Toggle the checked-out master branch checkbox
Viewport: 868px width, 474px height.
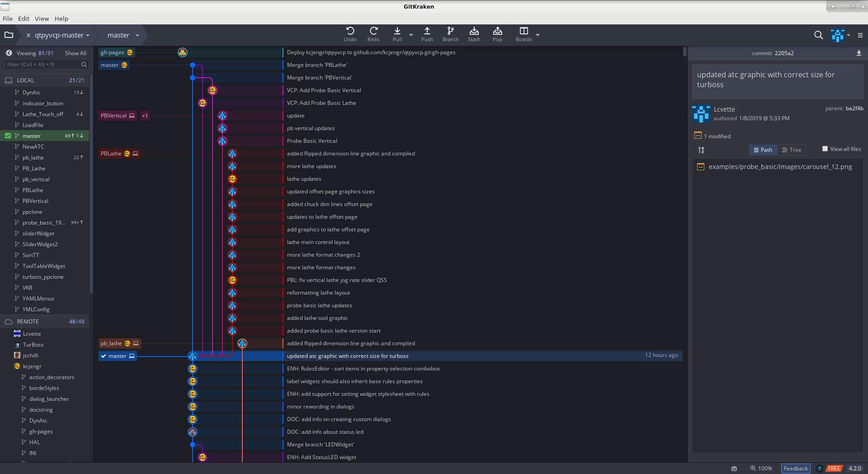click(x=8, y=136)
